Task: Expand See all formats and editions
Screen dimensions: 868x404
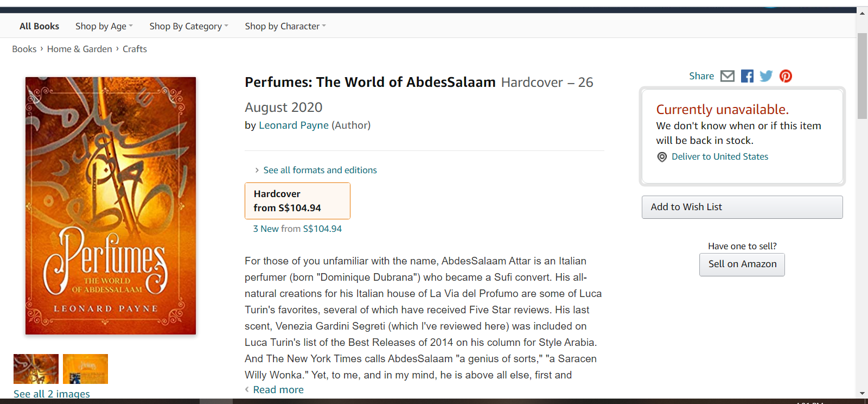Action: point(320,170)
